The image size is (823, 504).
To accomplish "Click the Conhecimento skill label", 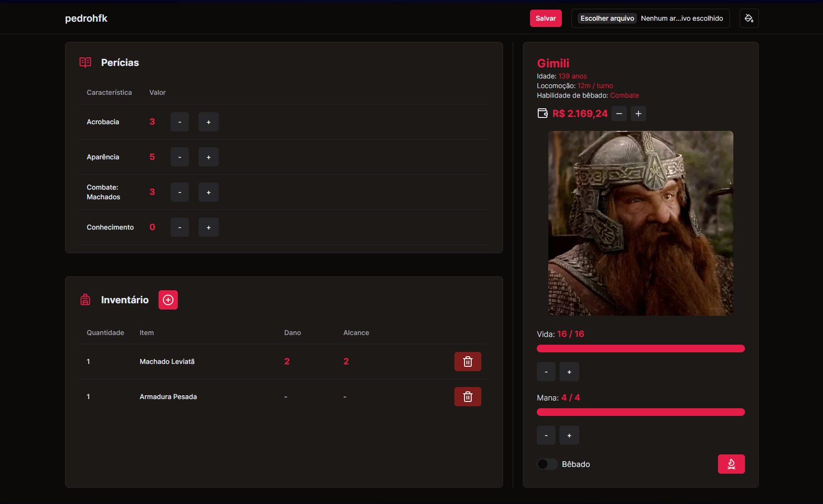I will [110, 227].
